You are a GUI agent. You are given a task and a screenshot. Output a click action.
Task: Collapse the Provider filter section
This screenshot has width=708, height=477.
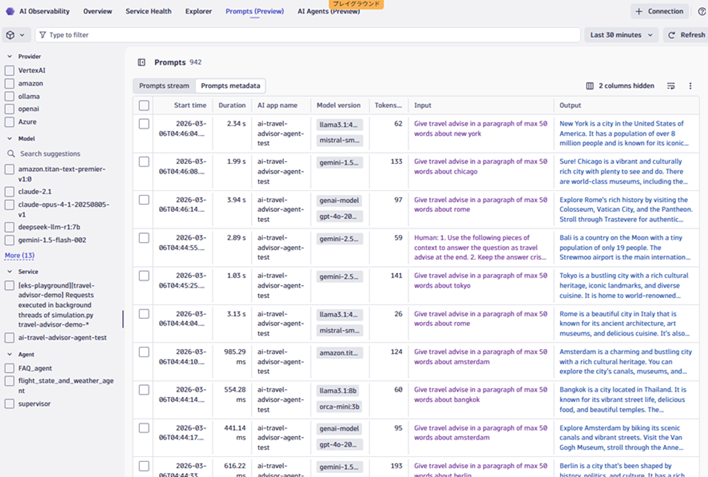[10, 56]
